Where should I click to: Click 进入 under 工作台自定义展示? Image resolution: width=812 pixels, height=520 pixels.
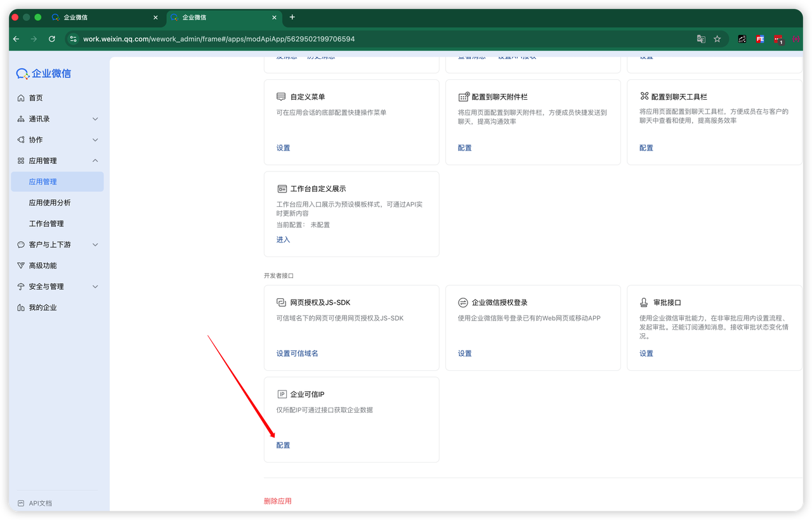(283, 240)
